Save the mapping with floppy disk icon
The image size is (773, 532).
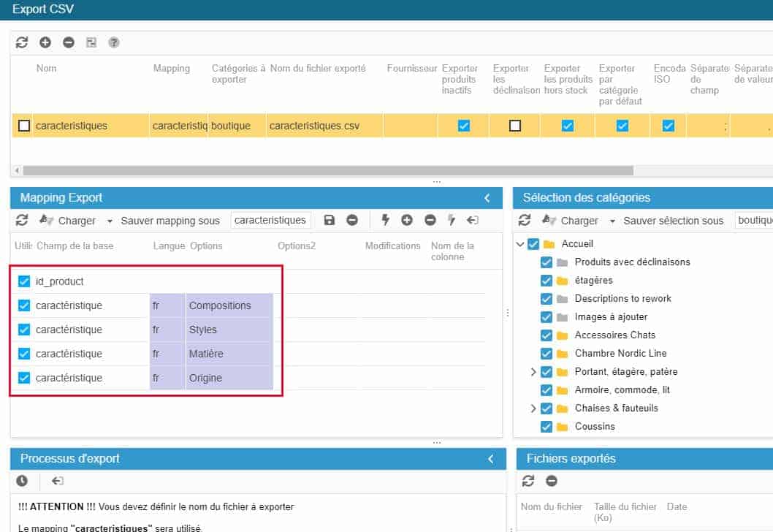330,220
